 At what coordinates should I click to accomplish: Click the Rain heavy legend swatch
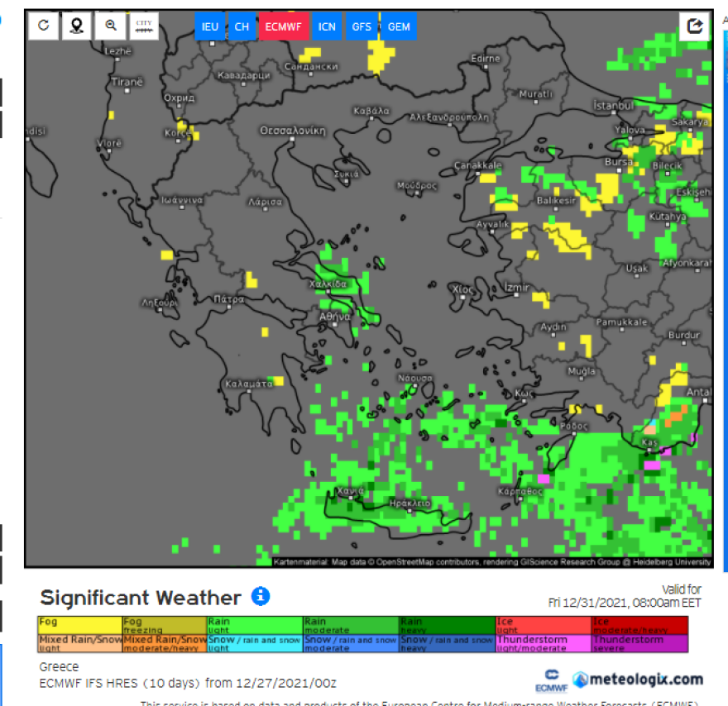(446, 625)
